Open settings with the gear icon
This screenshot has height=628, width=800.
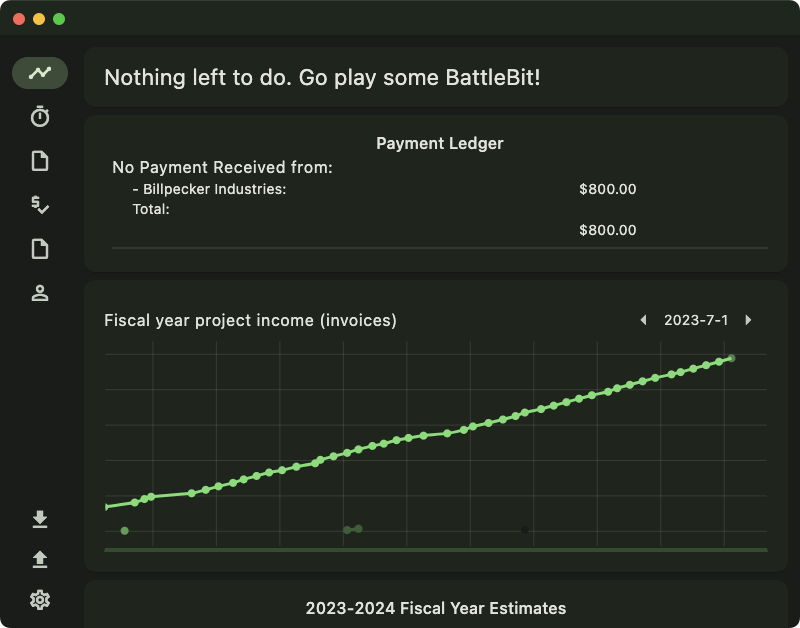(x=40, y=600)
